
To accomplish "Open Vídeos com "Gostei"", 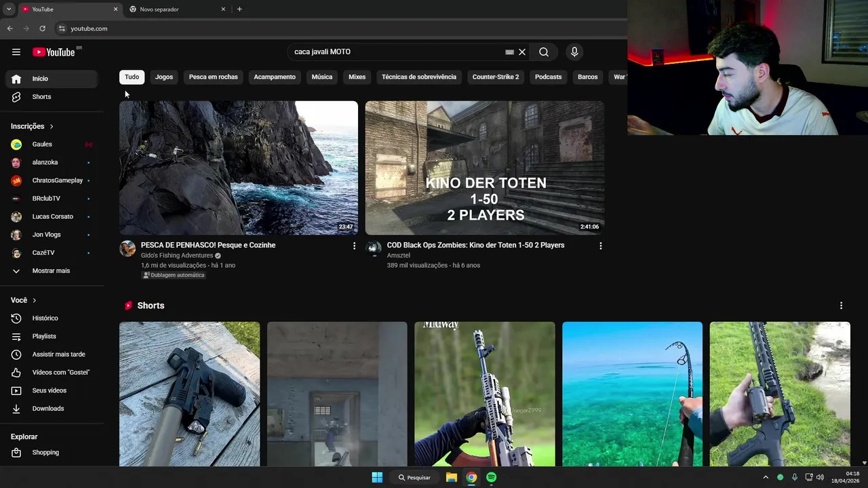I will click(52, 372).
